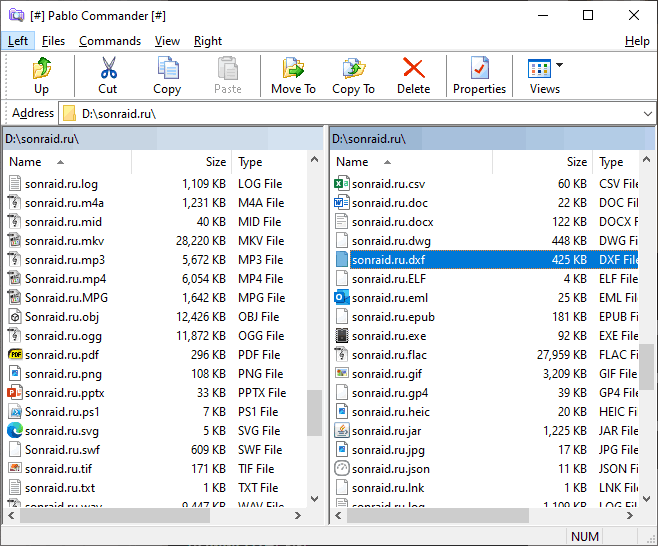Click the Pablo Commander title bar icon
The width and height of the screenshot is (658, 546).
(16, 16)
